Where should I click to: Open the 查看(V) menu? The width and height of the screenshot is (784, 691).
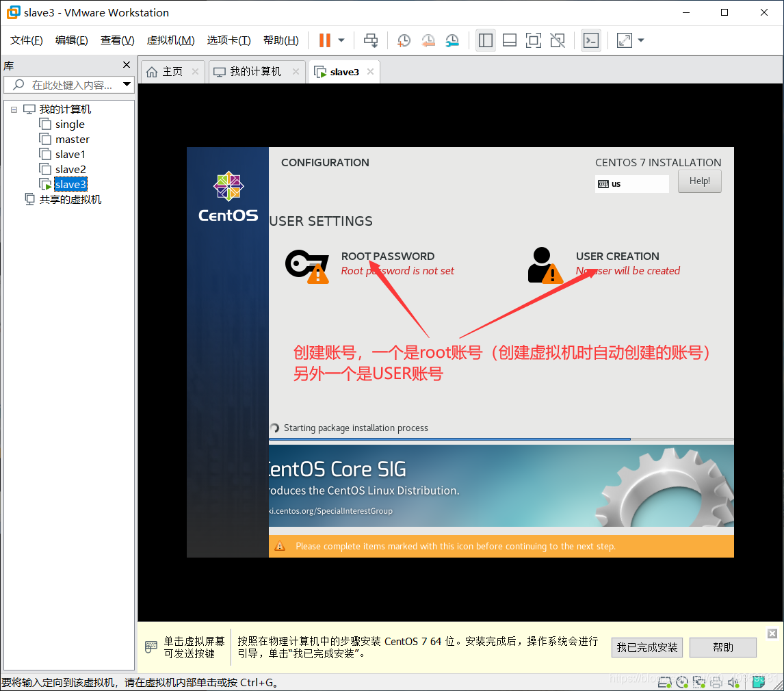click(118, 40)
